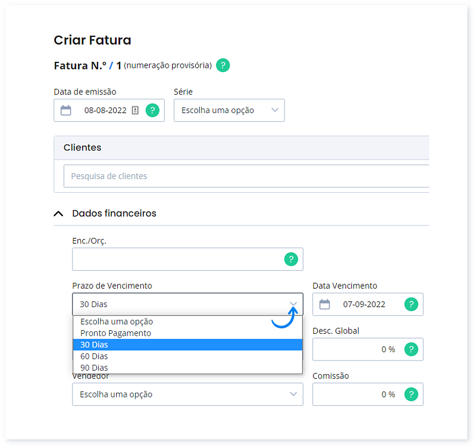Select 30 Dias highlighted option
Screen dimensions: 476x448
coord(94,344)
